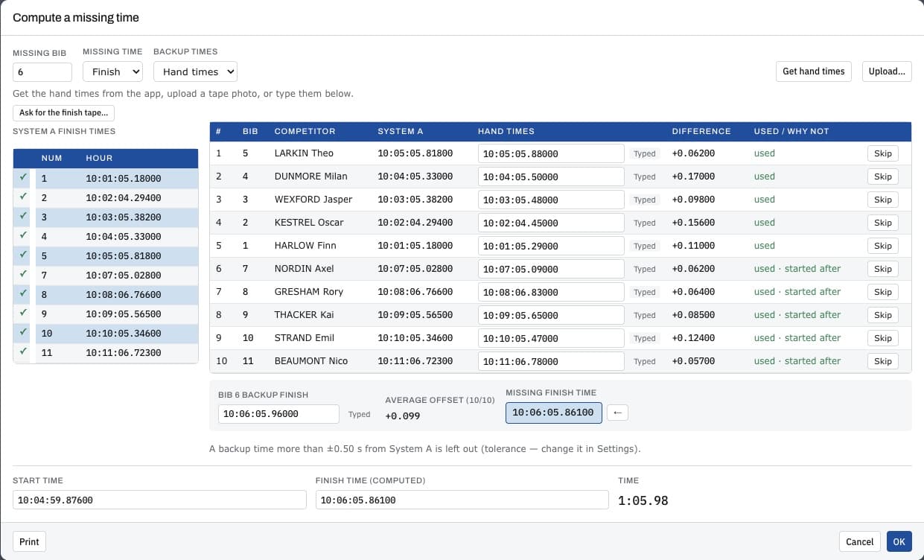Viewport: 924px width, 560px height.
Task: Skip LARKIN Theo's hand time
Action: pyautogui.click(x=882, y=153)
